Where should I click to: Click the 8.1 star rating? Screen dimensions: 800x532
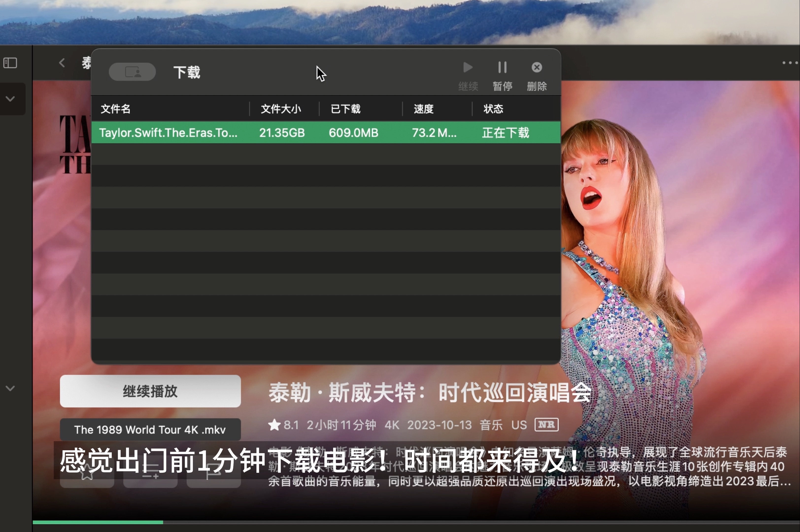283,425
